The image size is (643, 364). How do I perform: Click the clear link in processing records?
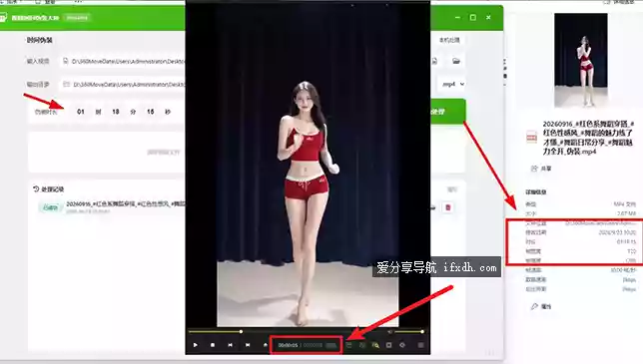pyautogui.click(x=451, y=189)
